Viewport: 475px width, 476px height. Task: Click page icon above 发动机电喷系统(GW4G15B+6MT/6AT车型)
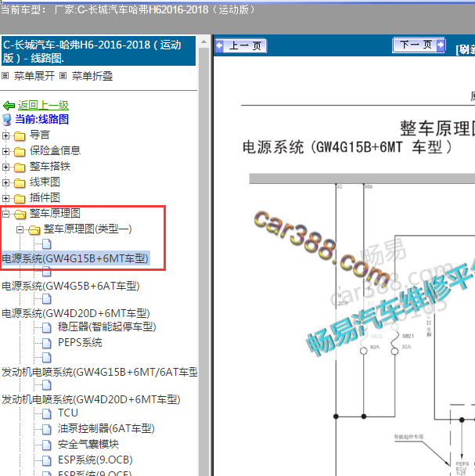(47, 358)
